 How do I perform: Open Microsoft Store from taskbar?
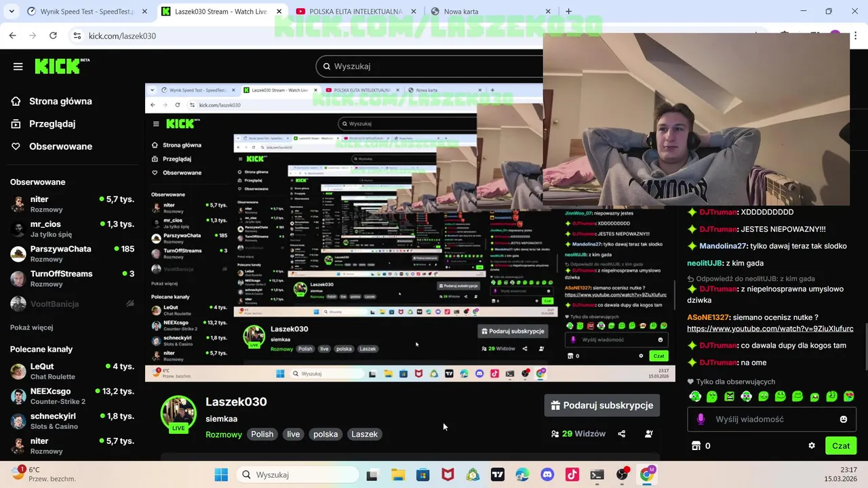[x=422, y=475]
